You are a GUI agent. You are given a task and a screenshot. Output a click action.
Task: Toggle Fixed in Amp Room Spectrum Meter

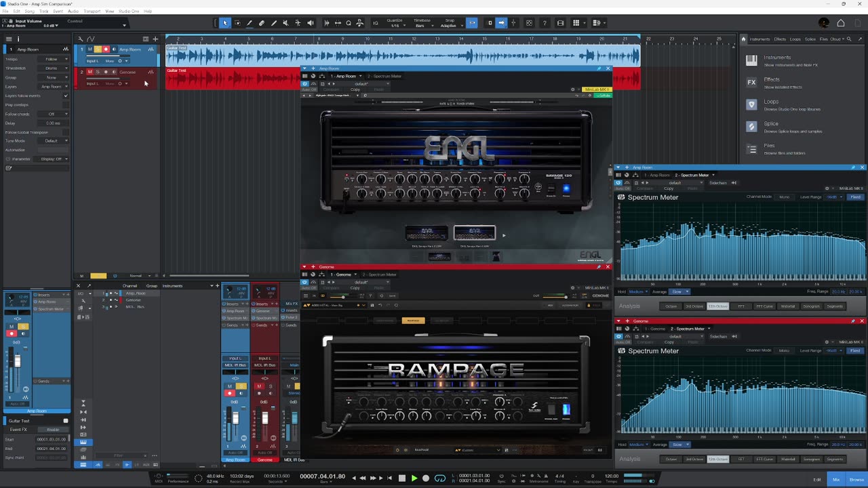click(x=855, y=197)
